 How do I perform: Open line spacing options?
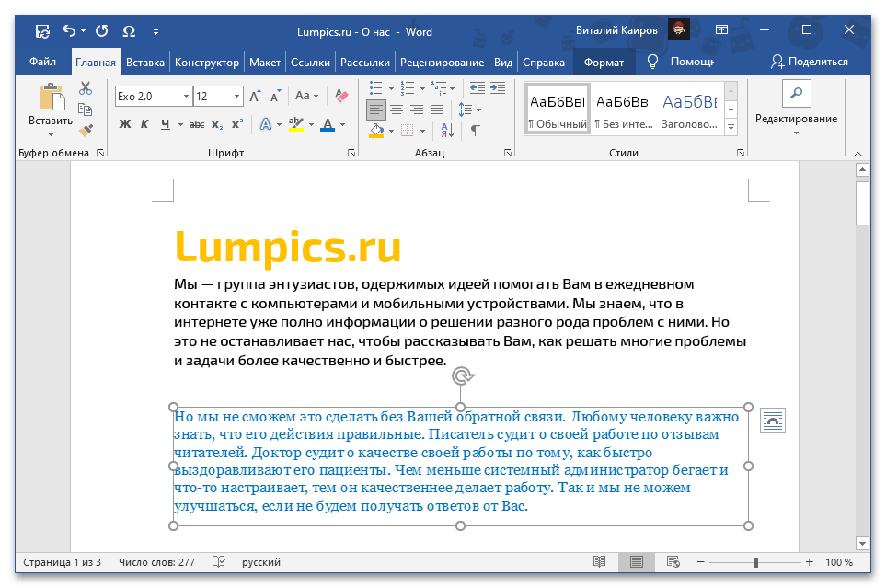click(x=469, y=110)
